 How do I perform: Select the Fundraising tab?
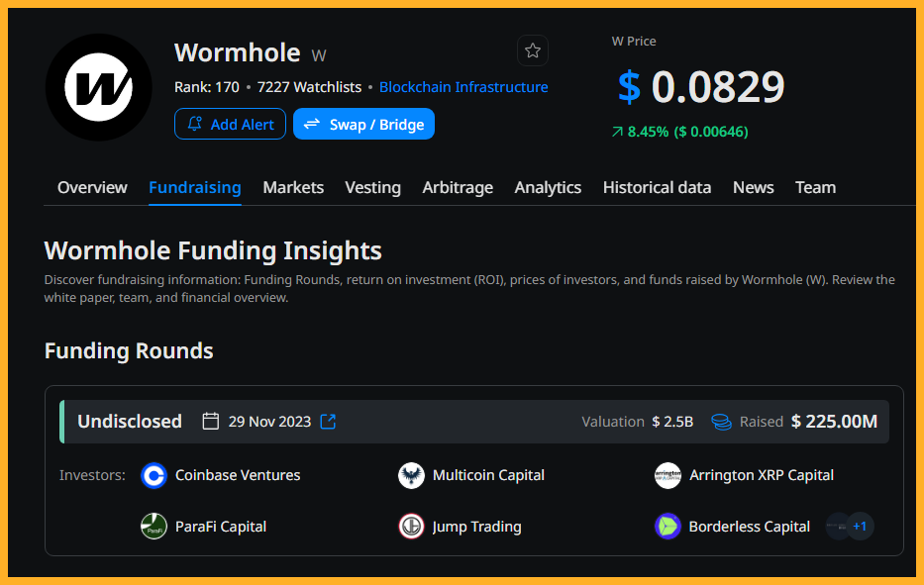194,187
